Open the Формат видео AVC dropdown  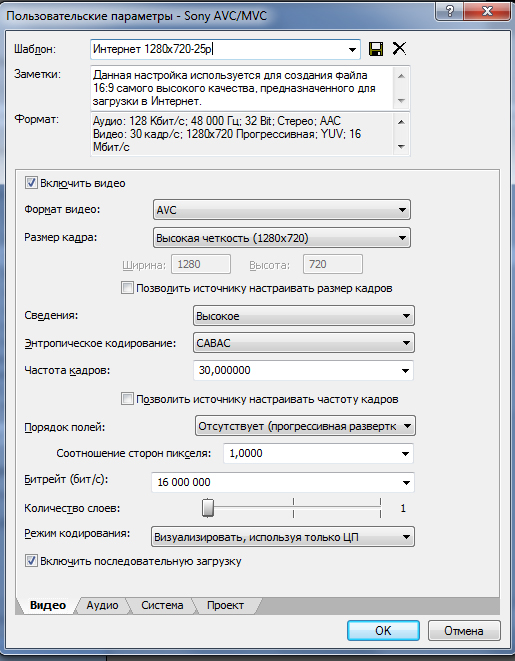click(x=282, y=210)
